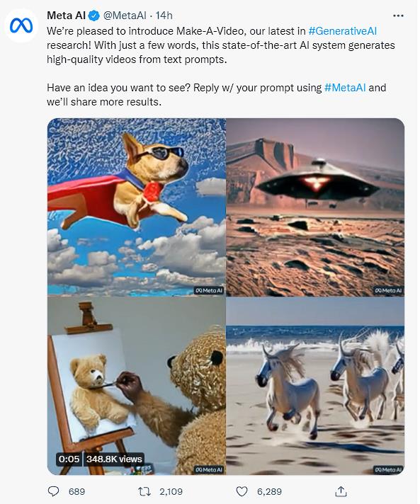Click the 0:05 video duration badge
This screenshot has height=504, width=420.
[69, 459]
